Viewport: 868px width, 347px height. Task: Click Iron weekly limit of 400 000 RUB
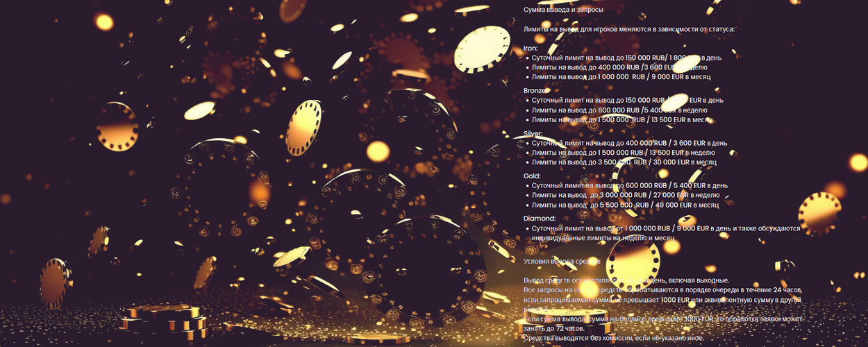tap(619, 67)
